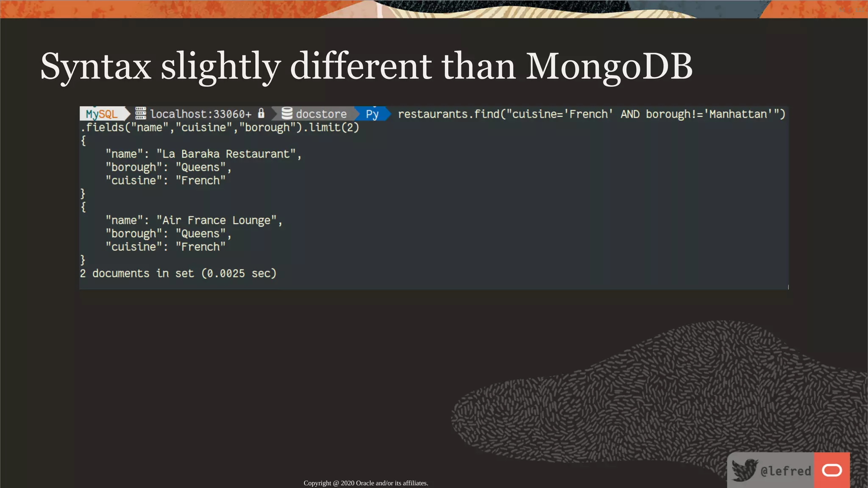Click the Air France Lounge name value

click(216, 220)
